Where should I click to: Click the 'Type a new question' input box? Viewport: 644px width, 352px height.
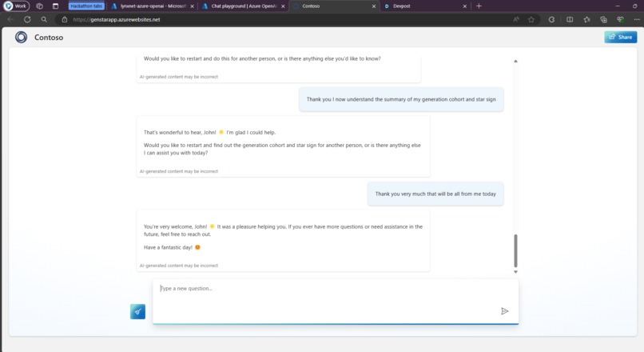point(336,302)
